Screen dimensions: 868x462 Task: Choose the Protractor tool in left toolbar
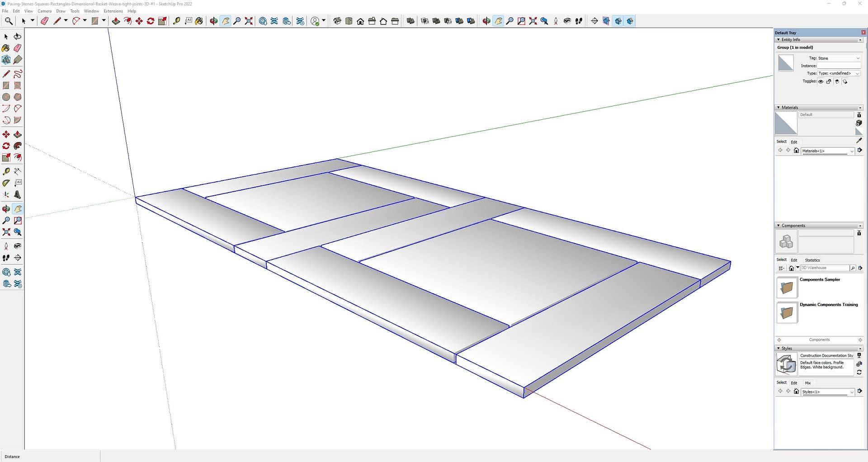(x=6, y=183)
